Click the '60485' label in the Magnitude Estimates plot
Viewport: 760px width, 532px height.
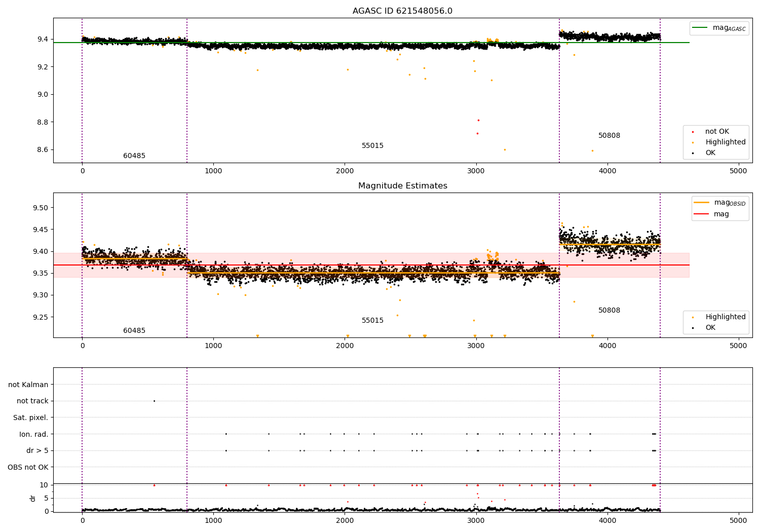point(134,331)
